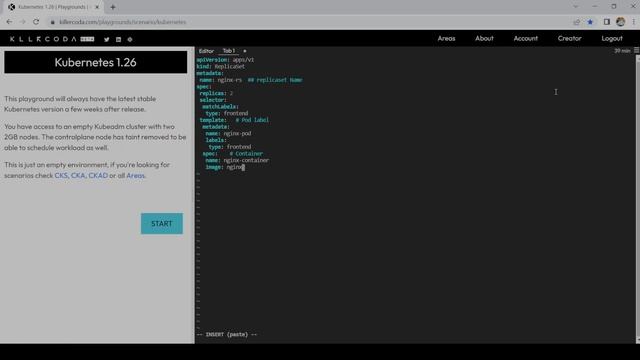This screenshot has height=360, width=640.
Task: Switch to the Editor tab
Action: click(x=206, y=51)
